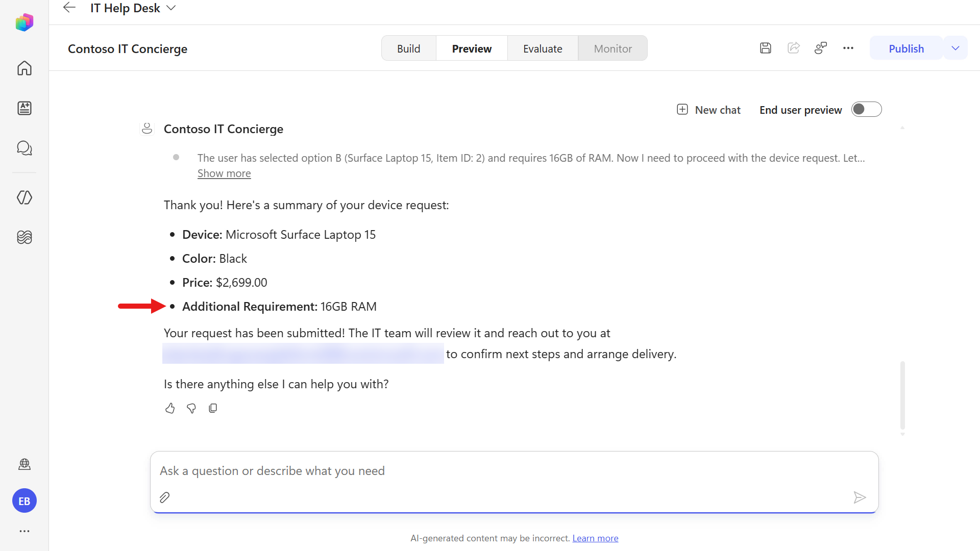The image size is (980, 551).
Task: Click the thumbs down feedback icon
Action: click(x=191, y=408)
